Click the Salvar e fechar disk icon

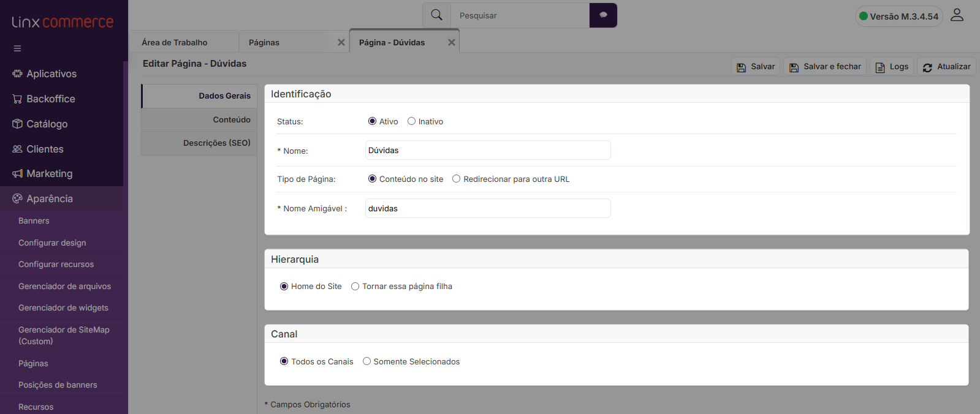(x=794, y=67)
